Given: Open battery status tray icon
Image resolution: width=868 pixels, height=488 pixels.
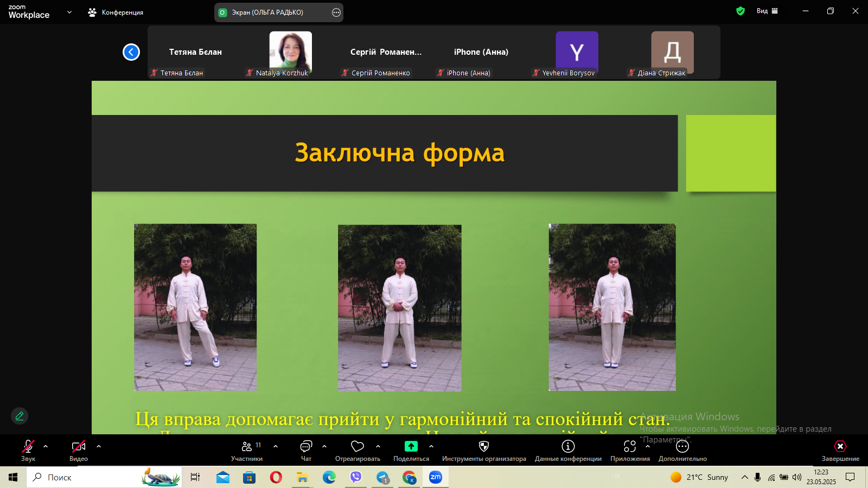Looking at the screenshot, I should [784, 477].
